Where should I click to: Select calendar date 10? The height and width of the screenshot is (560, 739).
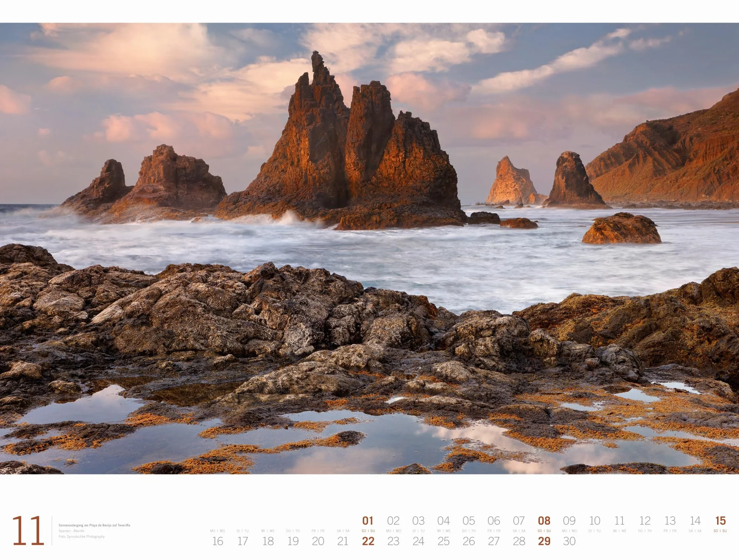[x=595, y=521]
